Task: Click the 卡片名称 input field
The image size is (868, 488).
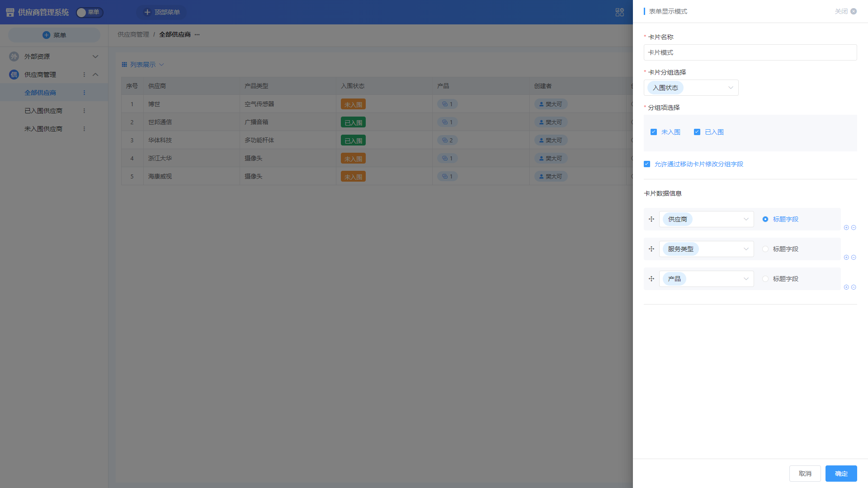Action: [750, 52]
